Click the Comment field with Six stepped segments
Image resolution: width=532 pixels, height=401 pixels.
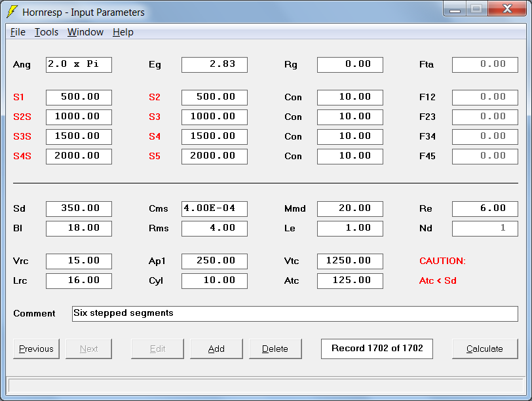(295, 313)
